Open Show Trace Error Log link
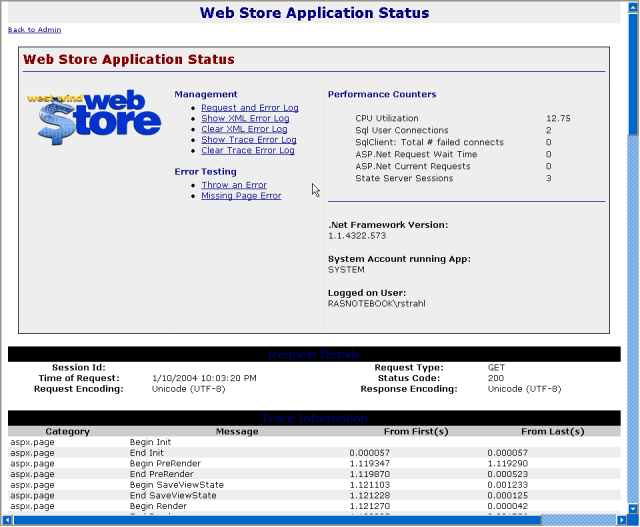This screenshot has height=527, width=640. [x=248, y=140]
